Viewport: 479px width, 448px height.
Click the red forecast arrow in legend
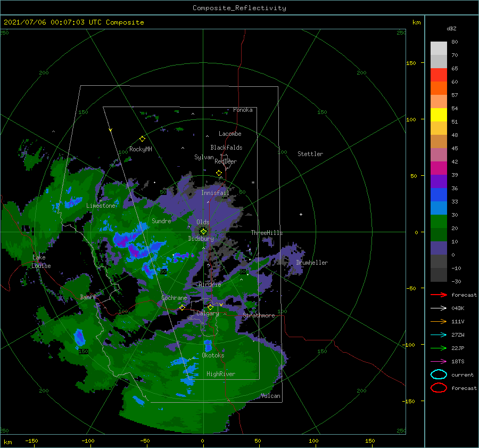tap(439, 295)
